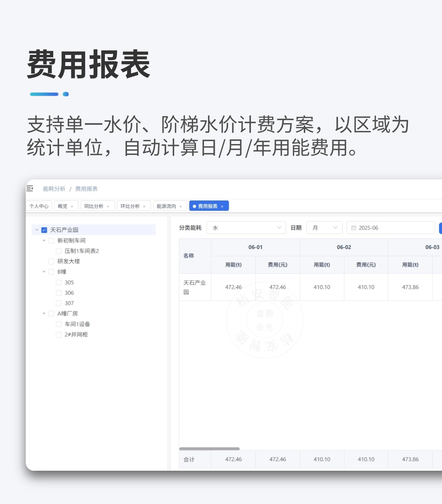Click the 费用报表 breadcrumb text
Screen dimensions: 442x504
coord(86,189)
